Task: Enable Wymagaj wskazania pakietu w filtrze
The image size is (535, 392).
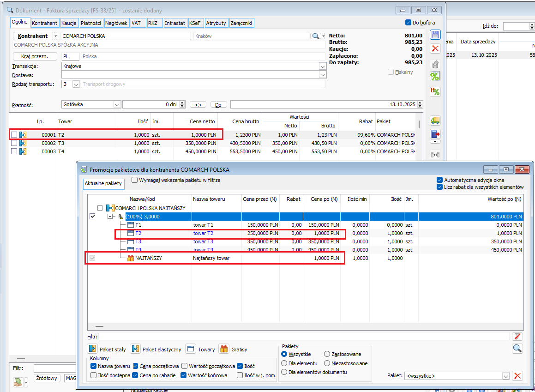Action: pyautogui.click(x=135, y=180)
